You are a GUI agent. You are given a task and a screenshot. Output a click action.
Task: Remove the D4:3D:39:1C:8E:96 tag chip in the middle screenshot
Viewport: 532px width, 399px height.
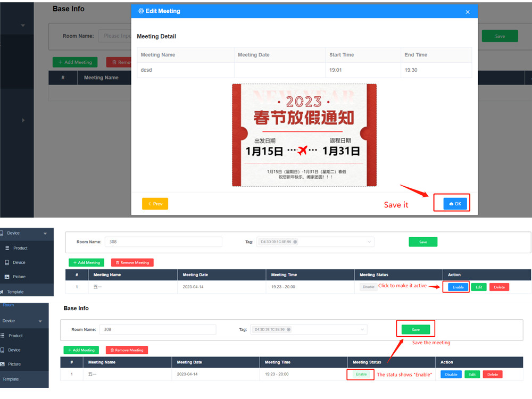coord(295,242)
